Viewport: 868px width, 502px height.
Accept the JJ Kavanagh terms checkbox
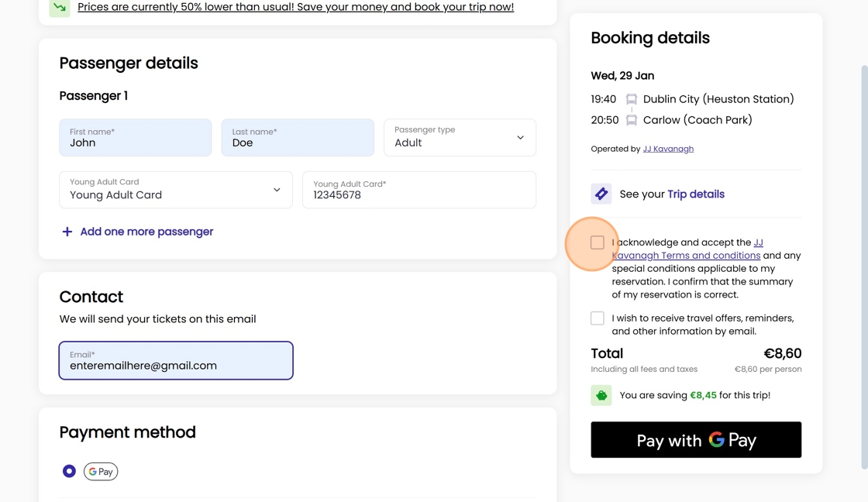tap(598, 242)
